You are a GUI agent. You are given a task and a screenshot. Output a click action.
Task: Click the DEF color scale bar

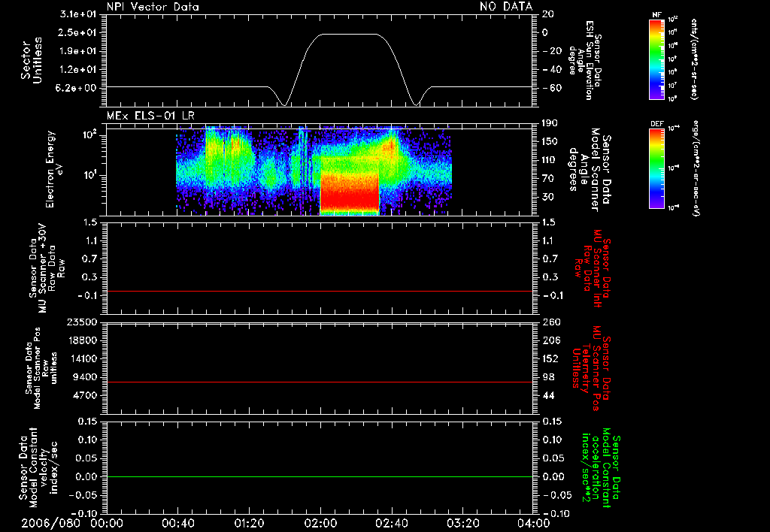tap(657, 168)
